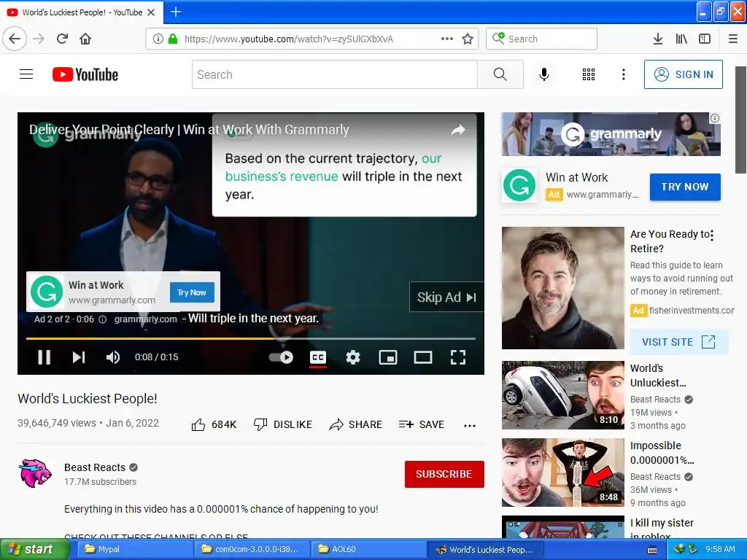Toggle the browser sidebar icon

tap(705, 39)
